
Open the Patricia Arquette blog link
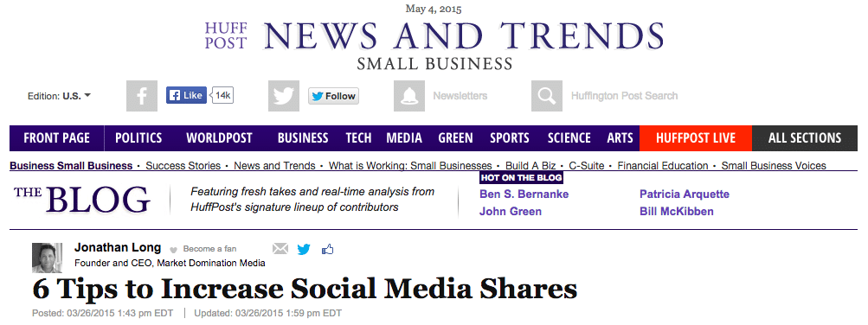pos(685,194)
